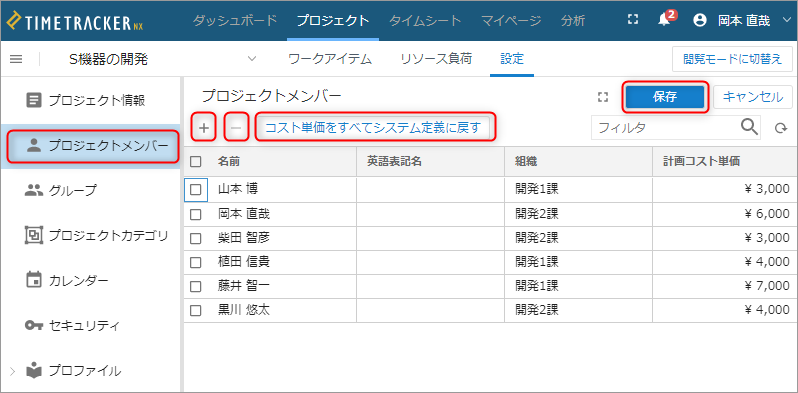
Task: Click the カレンダー calendar icon
Action: (x=34, y=280)
